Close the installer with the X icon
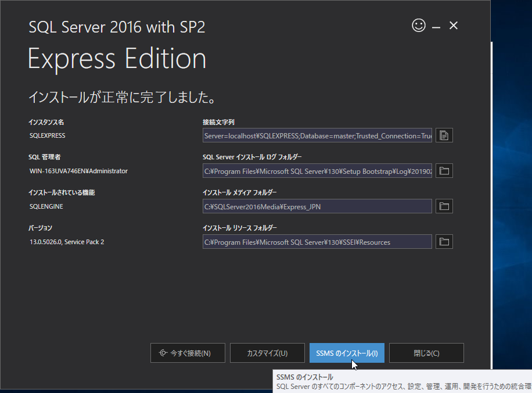Image resolution: width=532 pixels, height=393 pixels. (x=454, y=26)
